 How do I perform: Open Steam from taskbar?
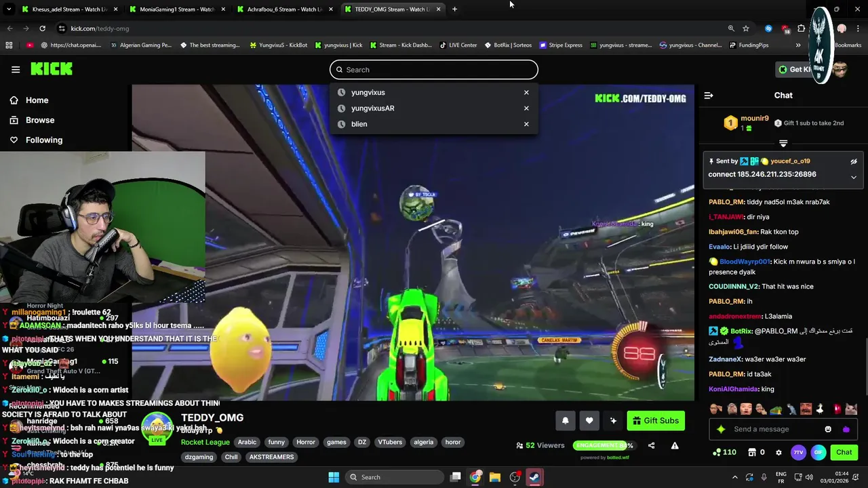pyautogui.click(x=534, y=477)
